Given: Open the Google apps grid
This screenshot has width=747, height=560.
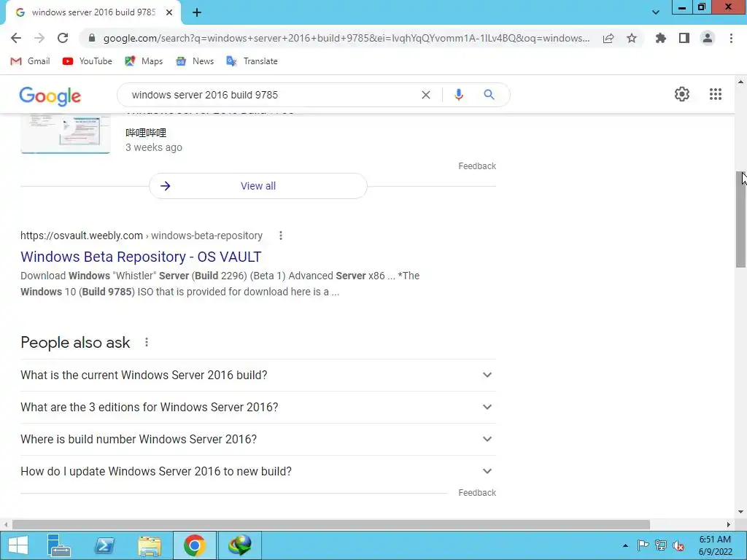Looking at the screenshot, I should click(716, 94).
